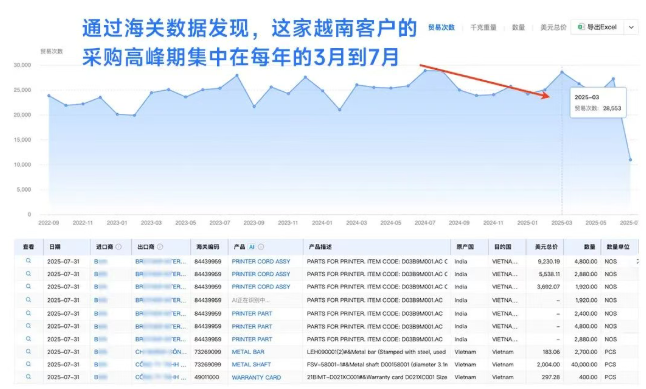
Task: Click the Excel icon in the export button
Action: point(580,27)
